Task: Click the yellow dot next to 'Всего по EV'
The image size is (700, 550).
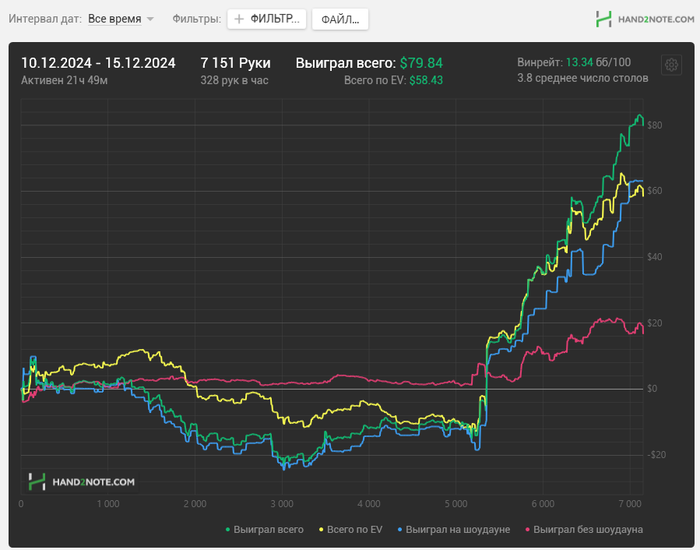Action: (x=321, y=530)
